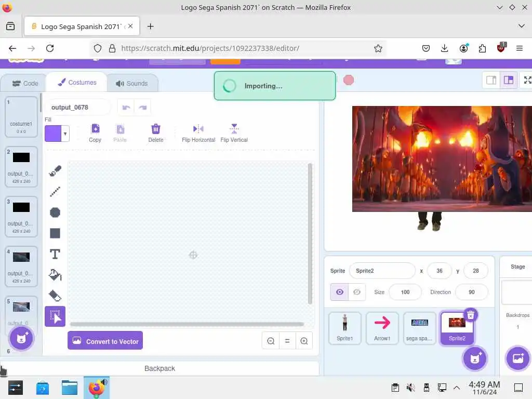Show the sprite with eye icon

[340, 292]
